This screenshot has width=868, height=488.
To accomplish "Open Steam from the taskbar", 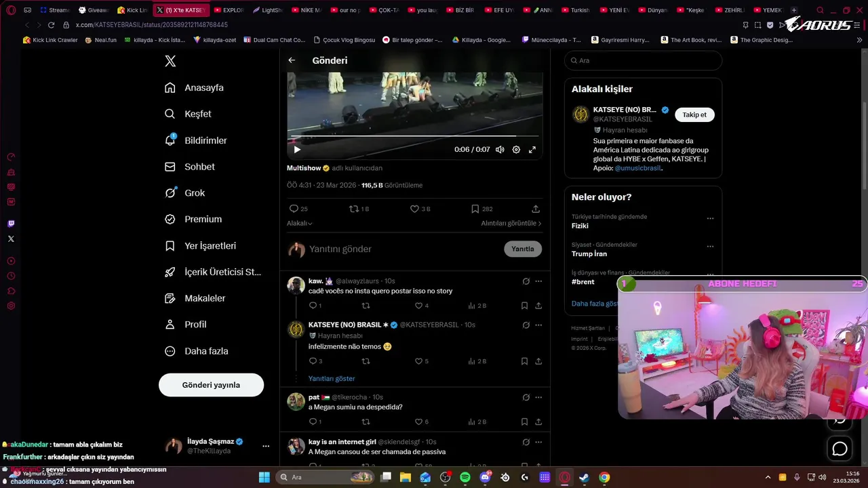I will click(x=584, y=477).
